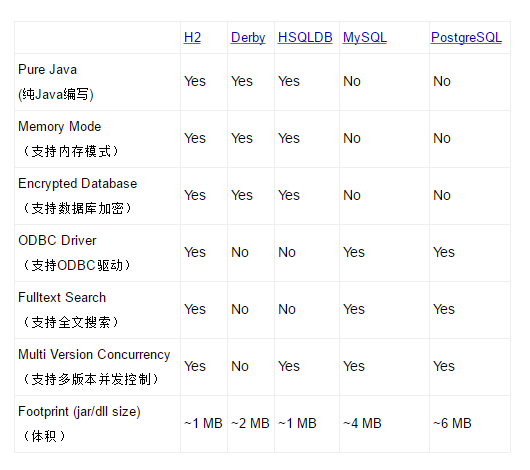Screen dimensions: 530x470
Task: Visit the MySQL header link
Action: (365, 38)
